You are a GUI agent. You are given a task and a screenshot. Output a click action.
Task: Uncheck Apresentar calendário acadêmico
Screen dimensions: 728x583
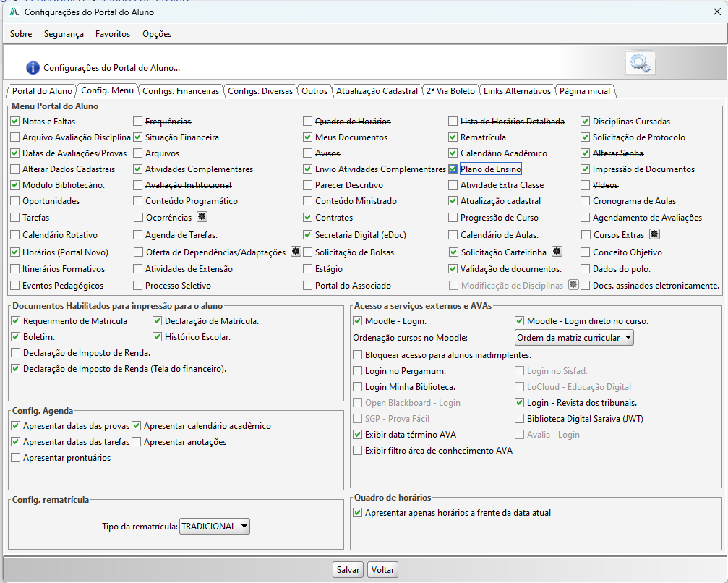136,425
